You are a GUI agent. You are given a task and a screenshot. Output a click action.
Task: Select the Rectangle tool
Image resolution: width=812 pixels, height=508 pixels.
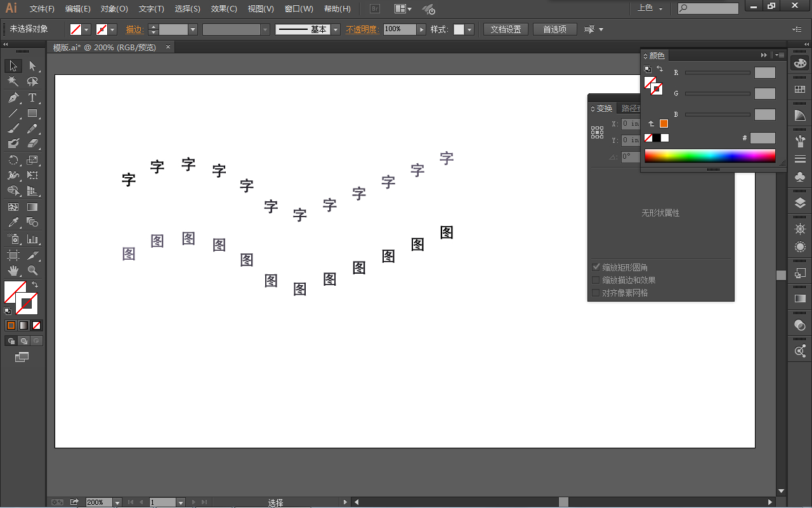coord(32,114)
